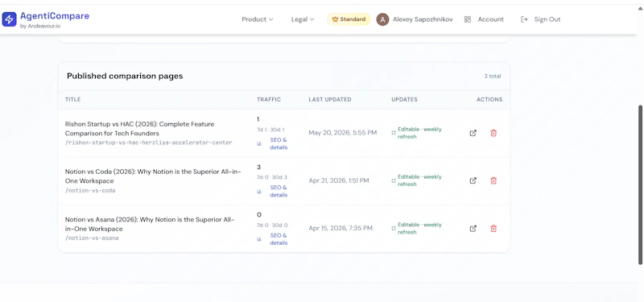Click the Alexey Sapozhnikov user name
Viewport: 644px width, 302px height.
423,19
